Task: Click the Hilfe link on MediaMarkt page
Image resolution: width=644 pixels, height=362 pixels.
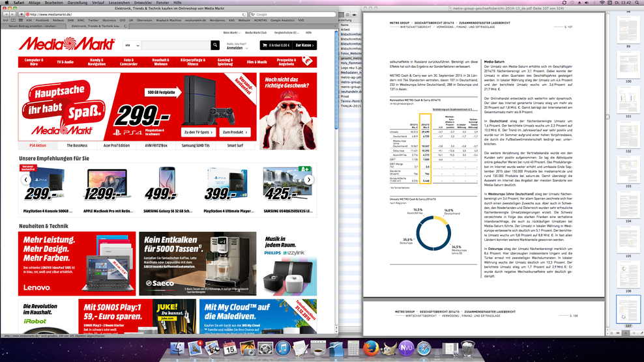Action: pyautogui.click(x=308, y=33)
